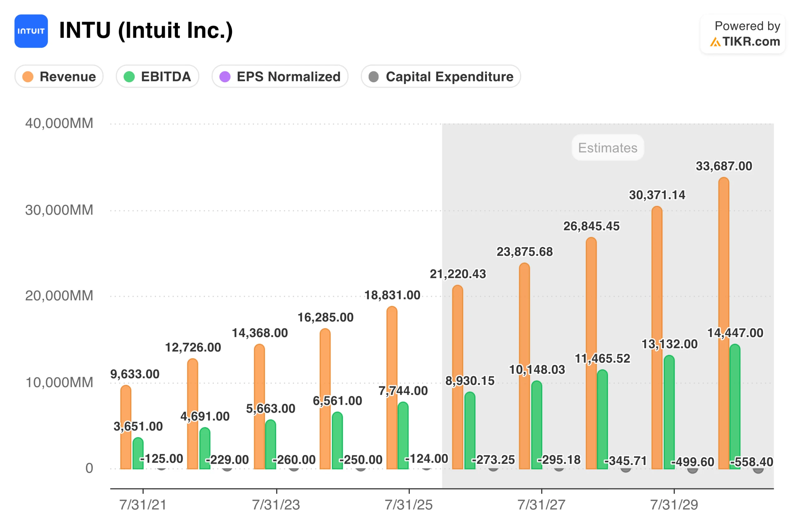This screenshot has height=532, width=799.
Task: Open the Powered by TIKR.com link
Action: tap(742, 33)
